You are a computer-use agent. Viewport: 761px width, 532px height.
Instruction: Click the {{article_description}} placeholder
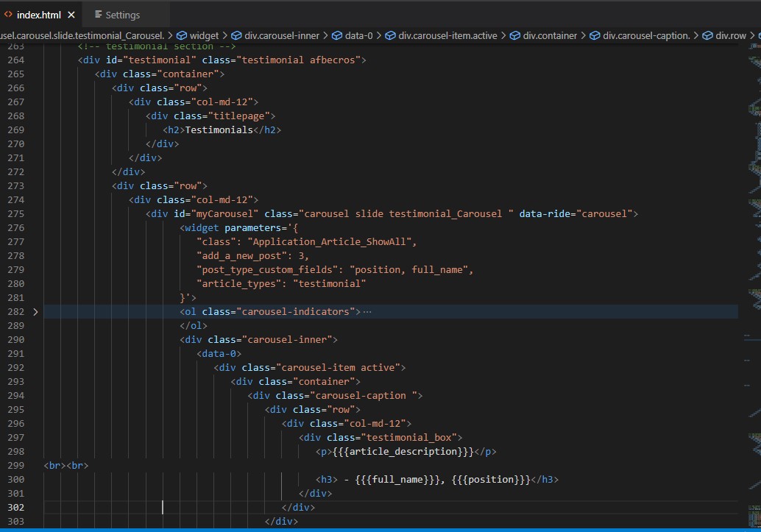pos(403,452)
